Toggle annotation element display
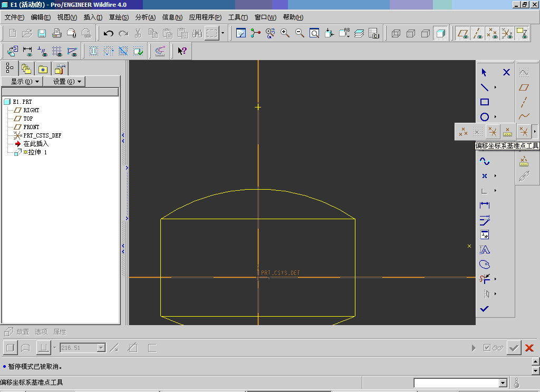 522,33
